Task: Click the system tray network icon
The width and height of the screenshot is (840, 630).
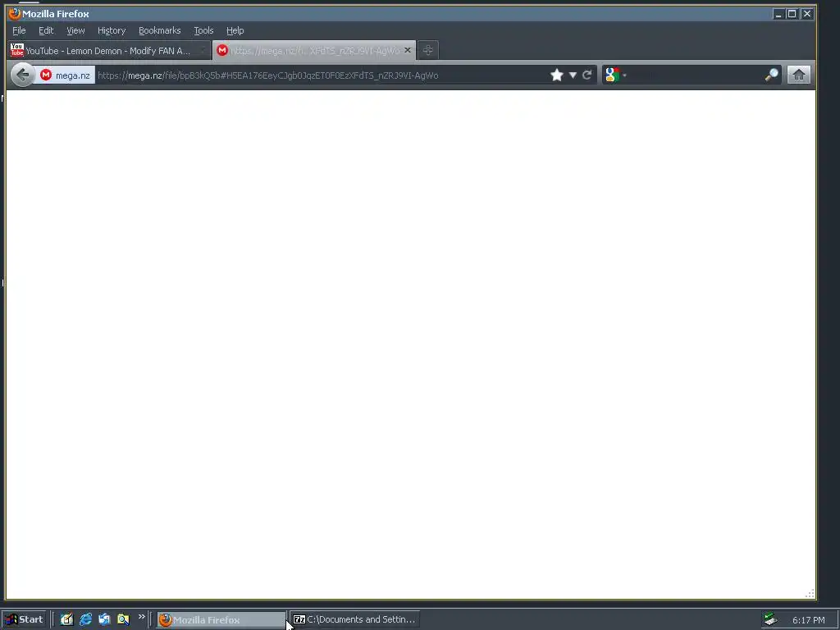Action: (770, 619)
